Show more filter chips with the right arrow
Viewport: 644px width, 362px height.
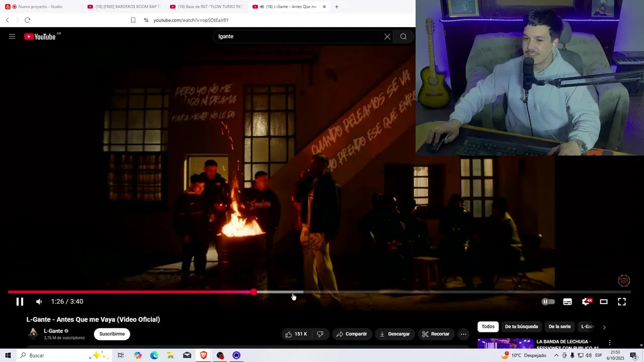[x=604, y=327]
